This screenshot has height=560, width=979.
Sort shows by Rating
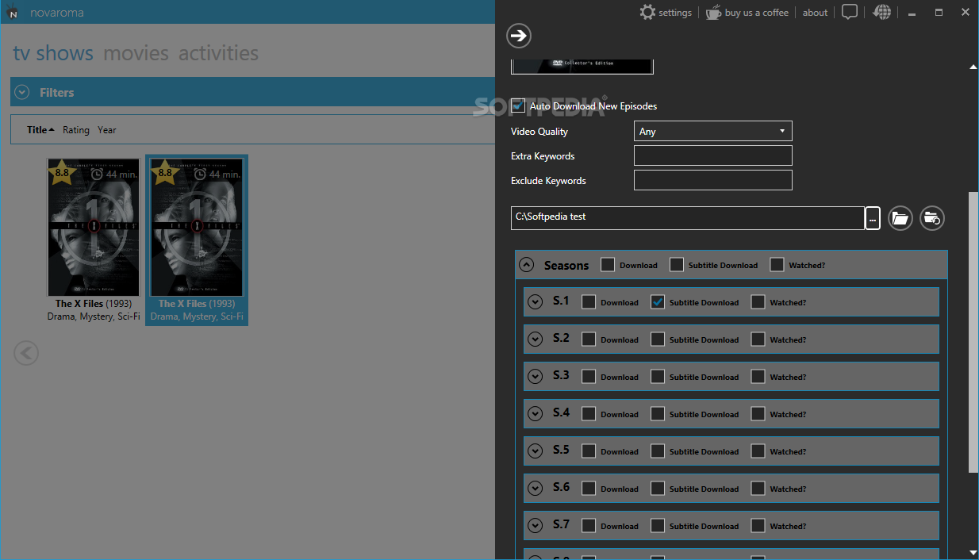[x=76, y=130]
